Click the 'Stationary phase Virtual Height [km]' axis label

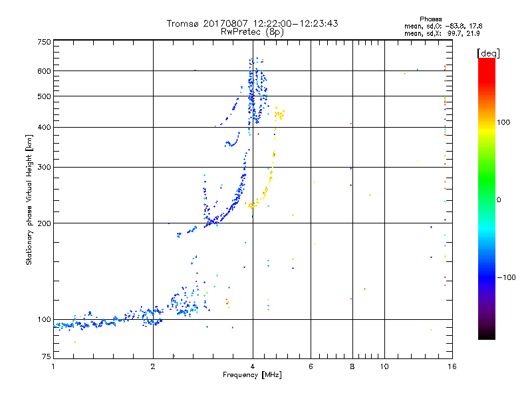coord(29,199)
